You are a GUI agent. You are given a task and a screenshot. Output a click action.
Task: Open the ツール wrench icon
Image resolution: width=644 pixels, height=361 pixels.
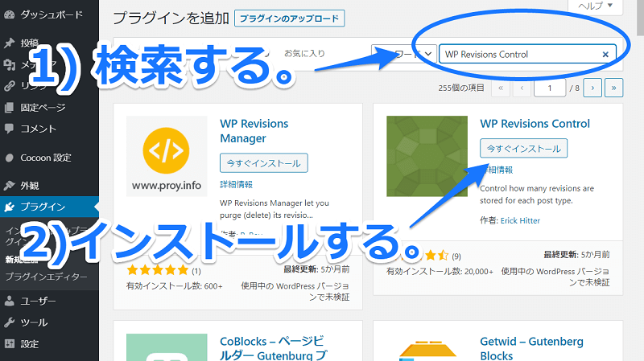pos(9,322)
